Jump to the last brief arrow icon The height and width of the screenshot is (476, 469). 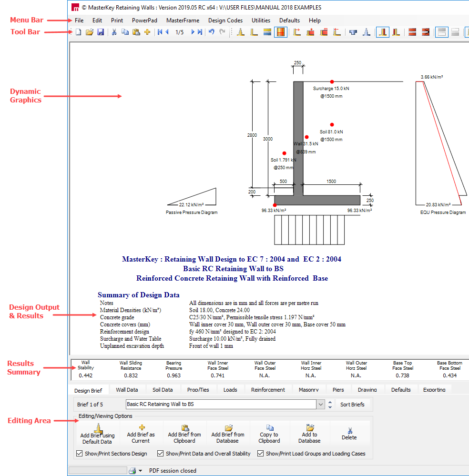(x=200, y=32)
